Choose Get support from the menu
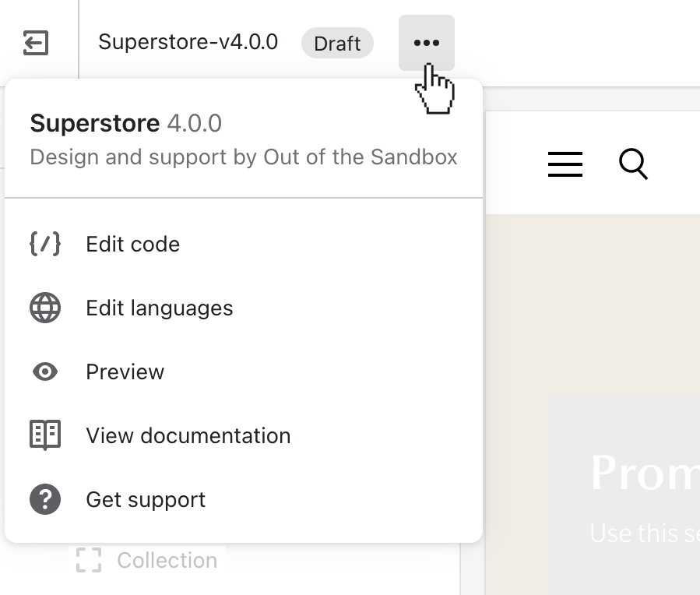This screenshot has width=700, height=595. (x=146, y=500)
